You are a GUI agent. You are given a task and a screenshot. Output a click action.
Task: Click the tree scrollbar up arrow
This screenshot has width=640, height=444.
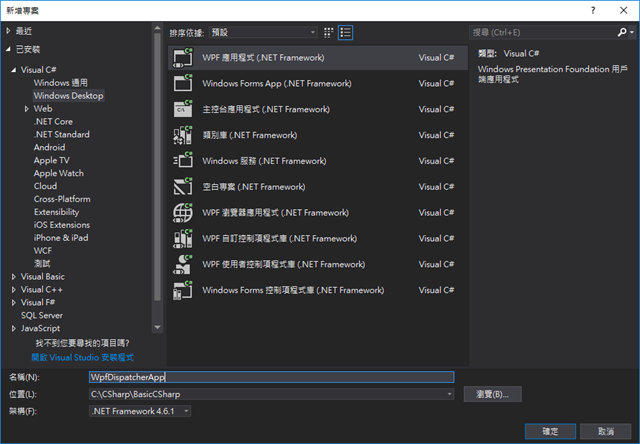[158, 28]
